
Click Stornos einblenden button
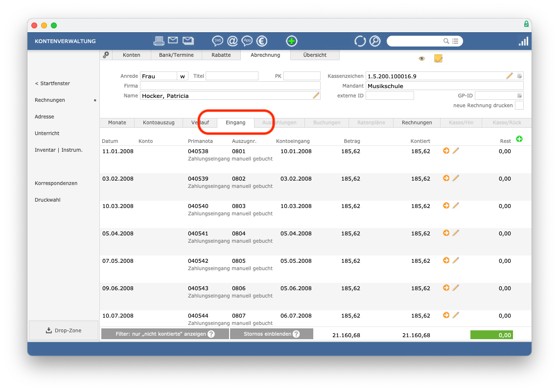[272, 334]
